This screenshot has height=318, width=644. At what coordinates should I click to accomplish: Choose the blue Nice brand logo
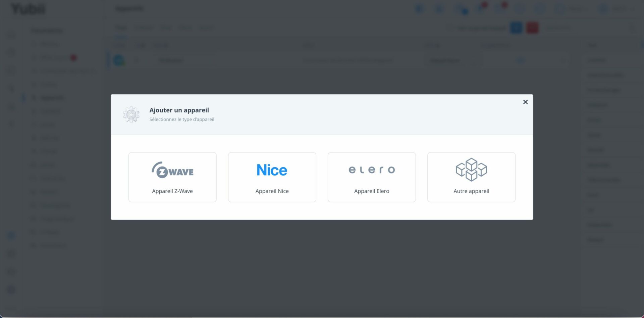[x=272, y=170]
